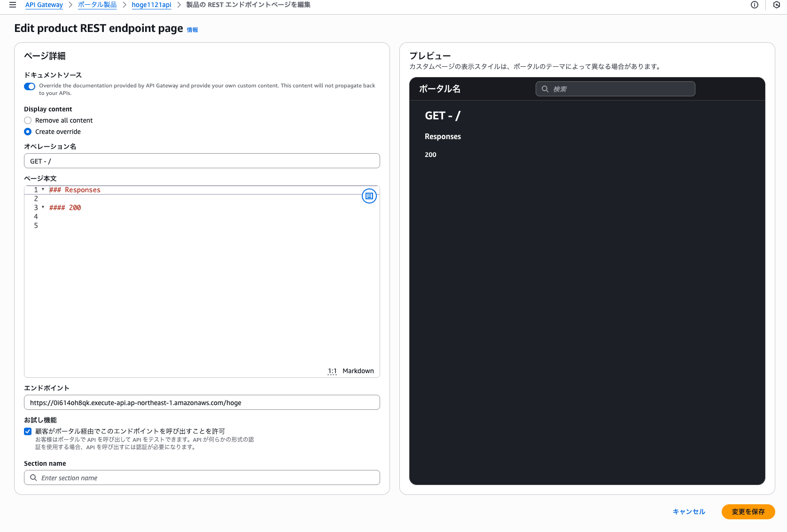Click the hexagon settings icon top right
Viewport: 787px width, 532px height.
777,5
